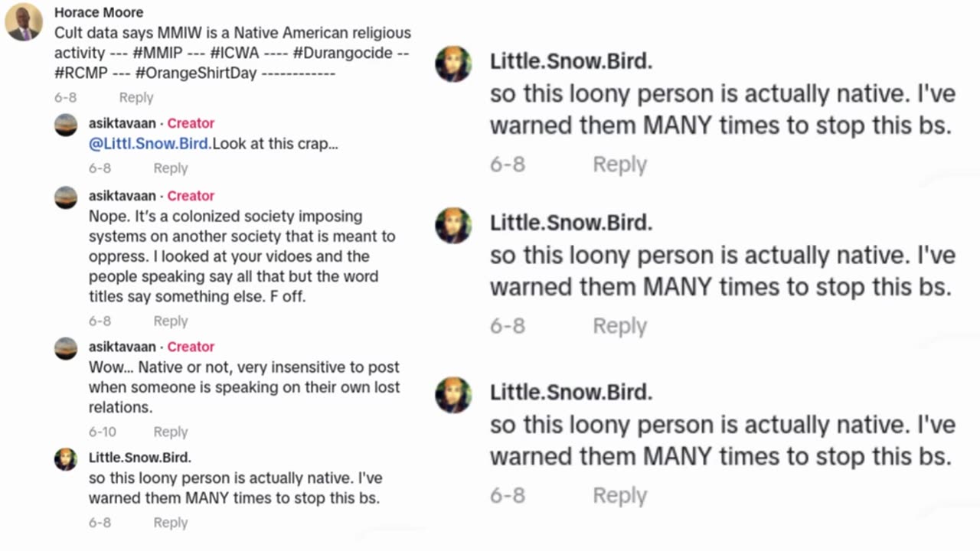Reply to the comment ending "F off."
Viewport: 980px width, 551px height.
point(170,321)
